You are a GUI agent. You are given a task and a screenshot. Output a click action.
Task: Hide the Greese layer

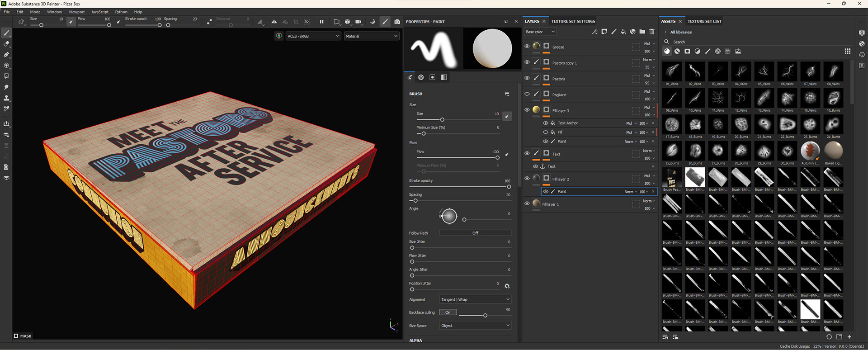527,46
